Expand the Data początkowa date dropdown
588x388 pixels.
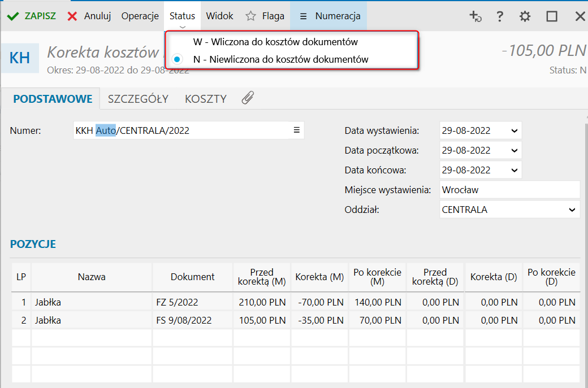(514, 151)
